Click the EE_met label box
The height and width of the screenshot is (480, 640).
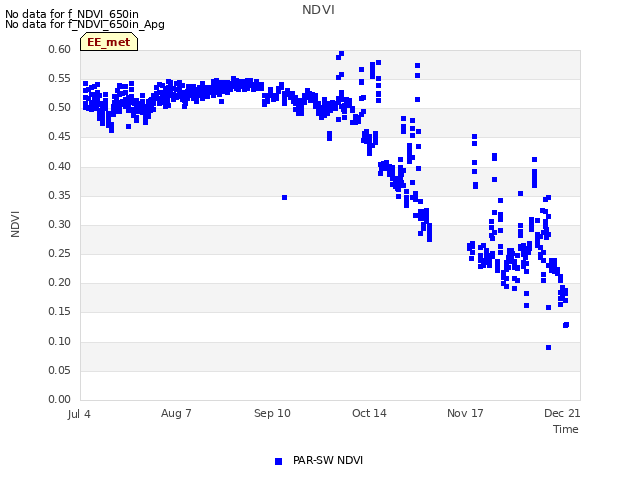pos(109,42)
